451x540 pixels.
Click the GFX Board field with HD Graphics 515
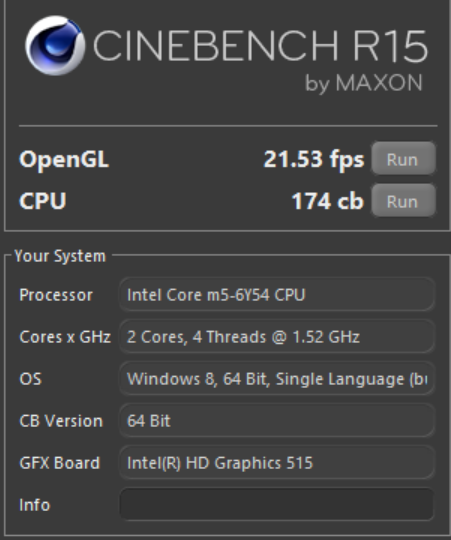coord(277,463)
